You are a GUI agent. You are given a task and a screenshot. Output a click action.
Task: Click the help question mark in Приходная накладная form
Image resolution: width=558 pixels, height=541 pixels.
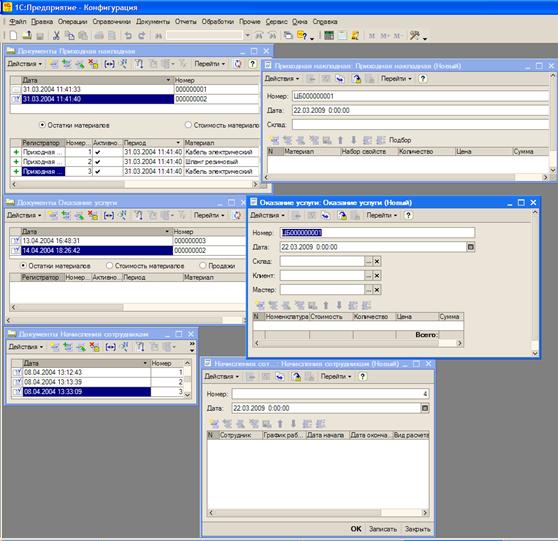coord(422,79)
